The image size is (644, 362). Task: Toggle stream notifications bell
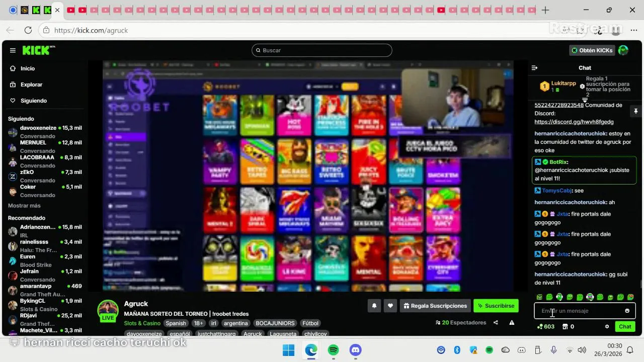[x=374, y=306]
